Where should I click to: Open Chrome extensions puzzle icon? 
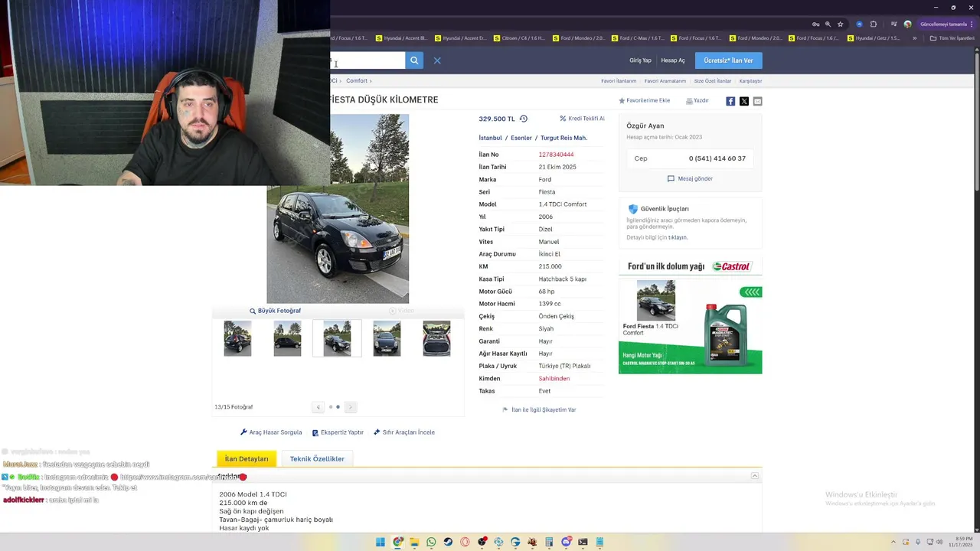click(x=874, y=24)
